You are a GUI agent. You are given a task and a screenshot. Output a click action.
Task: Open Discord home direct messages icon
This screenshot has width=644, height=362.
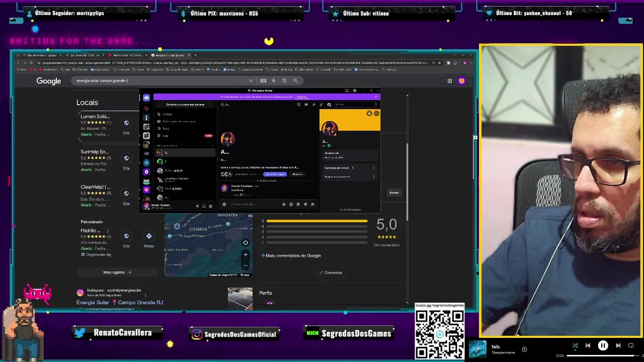click(x=146, y=98)
